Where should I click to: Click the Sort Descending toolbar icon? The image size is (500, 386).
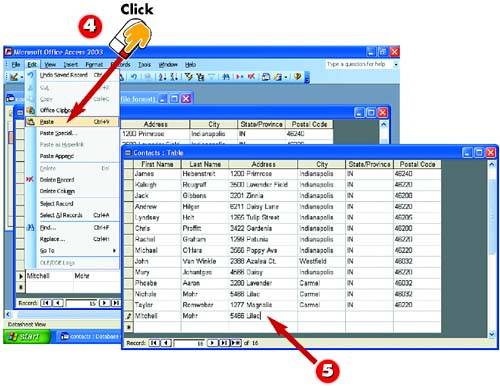pos(174,77)
